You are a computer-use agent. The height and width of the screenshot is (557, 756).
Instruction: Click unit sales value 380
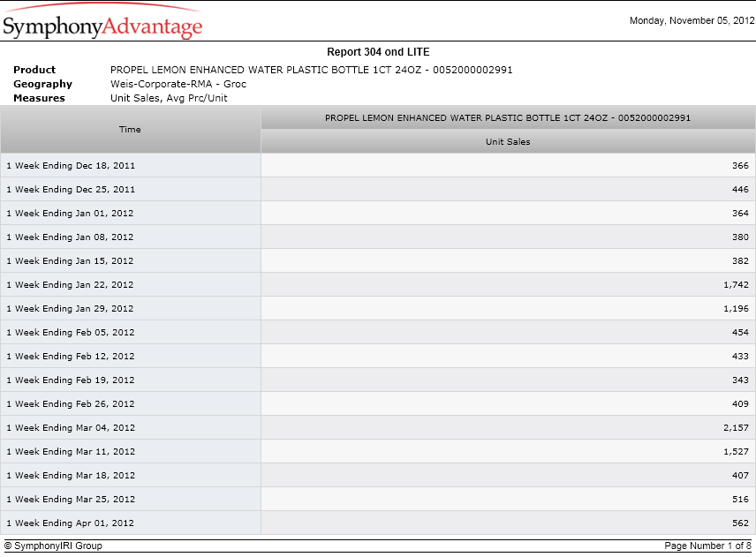coord(740,237)
